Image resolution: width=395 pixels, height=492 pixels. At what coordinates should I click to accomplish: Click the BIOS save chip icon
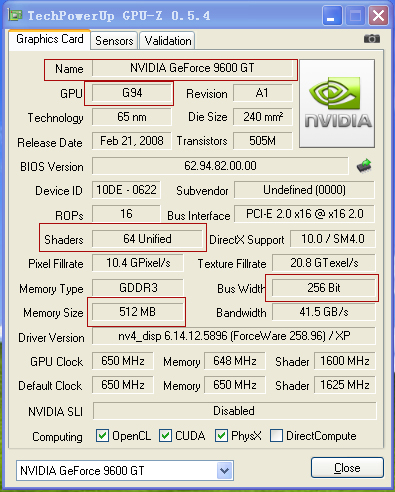pyautogui.click(x=364, y=165)
